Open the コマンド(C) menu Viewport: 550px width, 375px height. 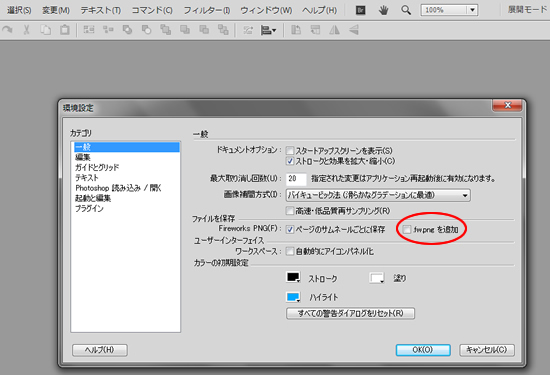coord(152,10)
